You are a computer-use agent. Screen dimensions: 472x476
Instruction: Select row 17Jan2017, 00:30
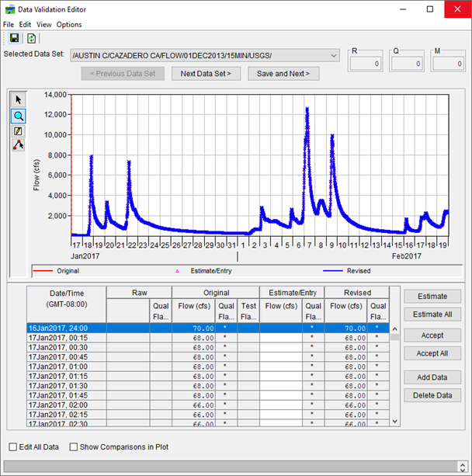(208, 347)
